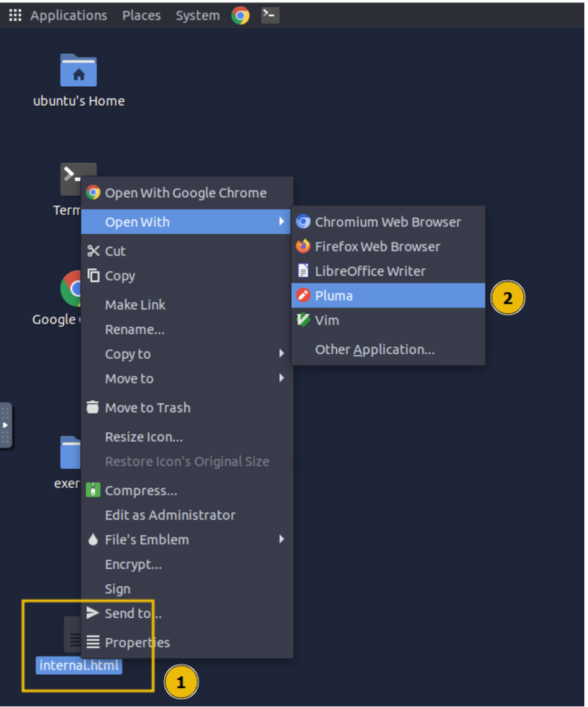Image resolution: width=588 pixels, height=707 pixels.
Task: Open the System menu
Action: (x=197, y=15)
